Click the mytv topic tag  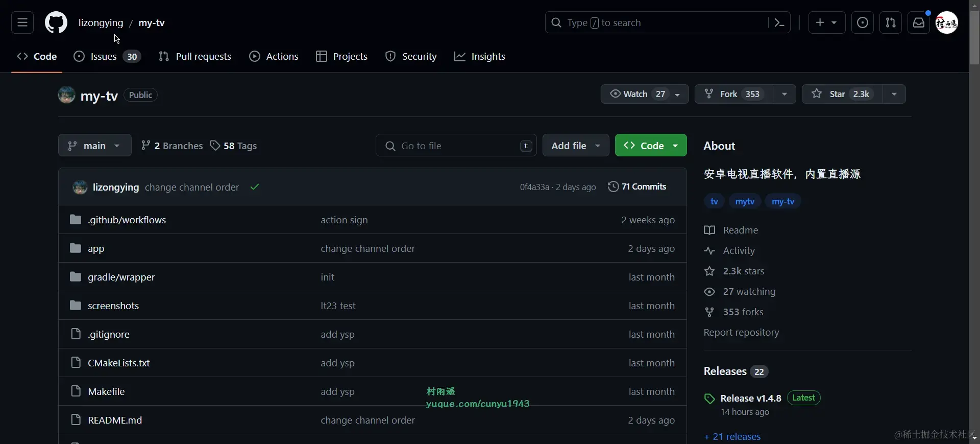745,201
